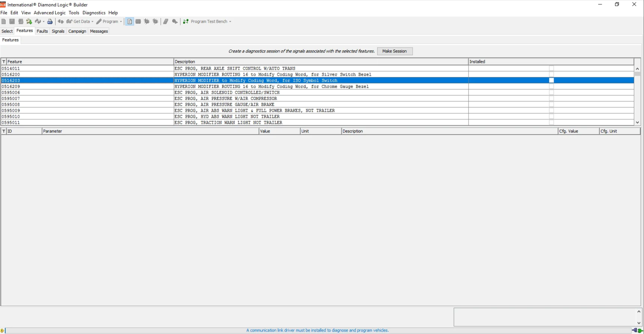
Task: Expand the Program dropdown arrow
Action: [x=121, y=22]
